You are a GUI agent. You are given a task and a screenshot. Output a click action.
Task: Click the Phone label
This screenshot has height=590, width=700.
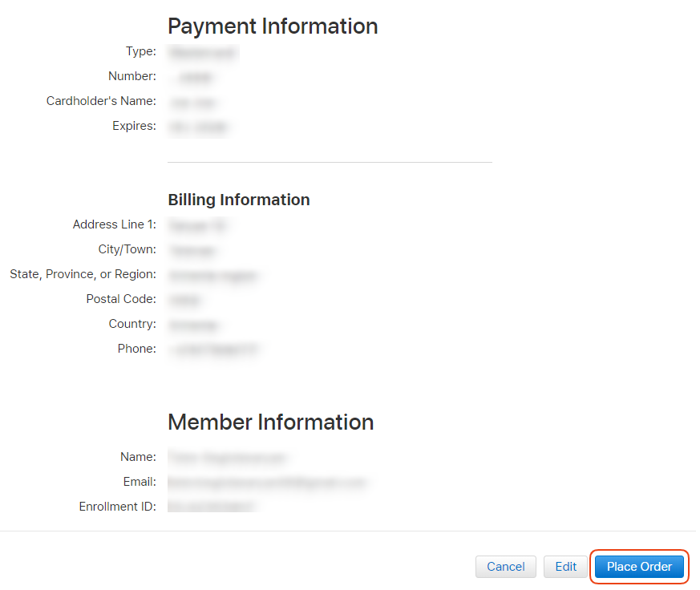(x=136, y=349)
